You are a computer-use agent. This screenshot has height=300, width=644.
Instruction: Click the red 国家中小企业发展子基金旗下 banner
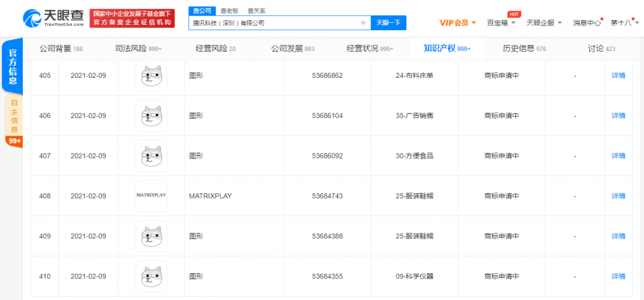pyautogui.click(x=132, y=19)
